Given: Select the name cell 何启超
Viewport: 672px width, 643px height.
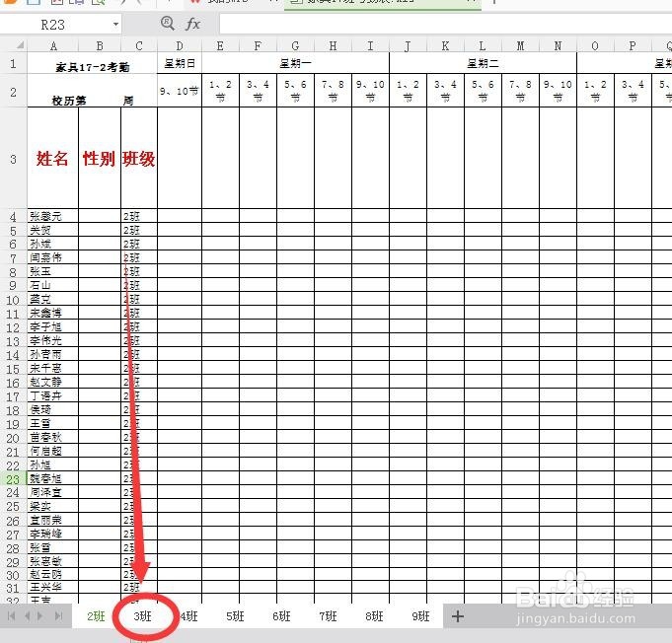Looking at the screenshot, I should (x=52, y=451).
